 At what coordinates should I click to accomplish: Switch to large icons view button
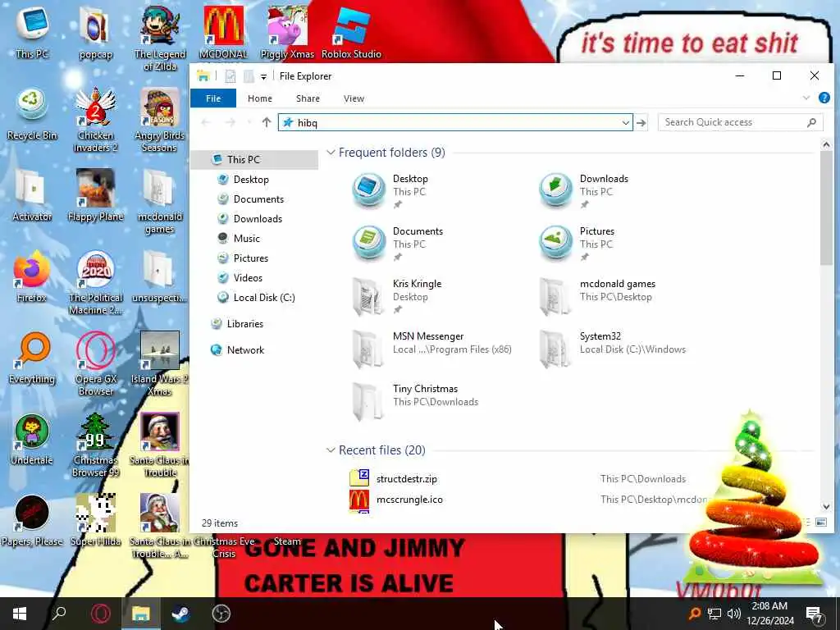pyautogui.click(x=820, y=523)
